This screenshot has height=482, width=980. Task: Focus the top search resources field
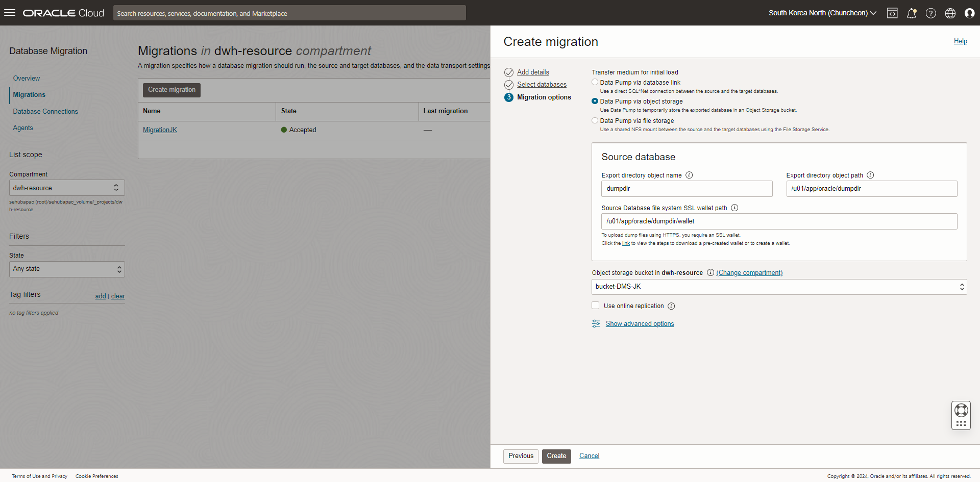[x=289, y=13]
